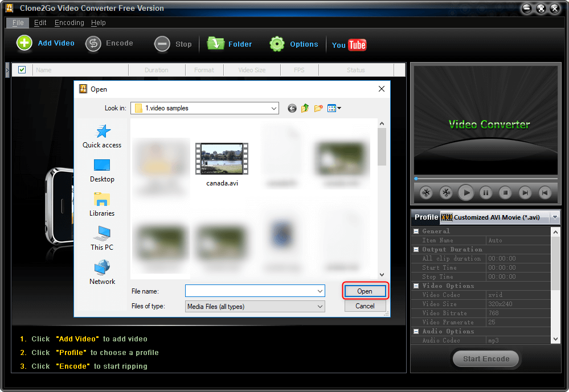The height and width of the screenshot is (392, 569).
Task: Open the View Menu icon dropdown
Action: pos(334,108)
